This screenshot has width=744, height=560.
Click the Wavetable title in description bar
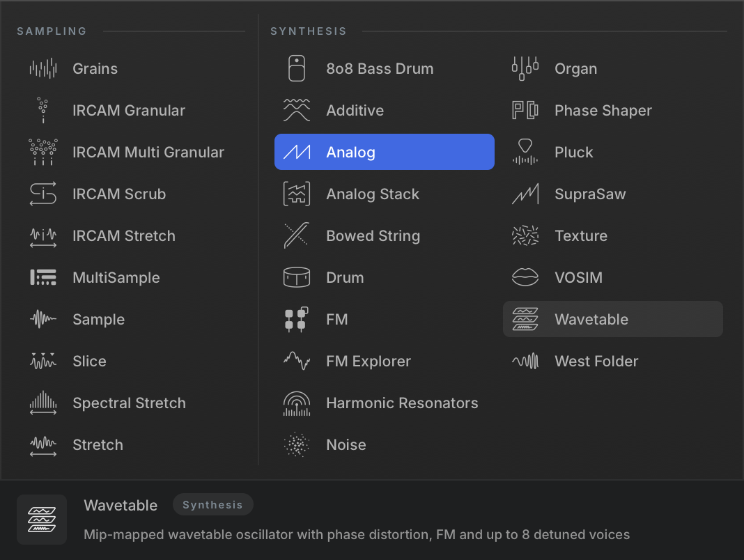(x=121, y=505)
